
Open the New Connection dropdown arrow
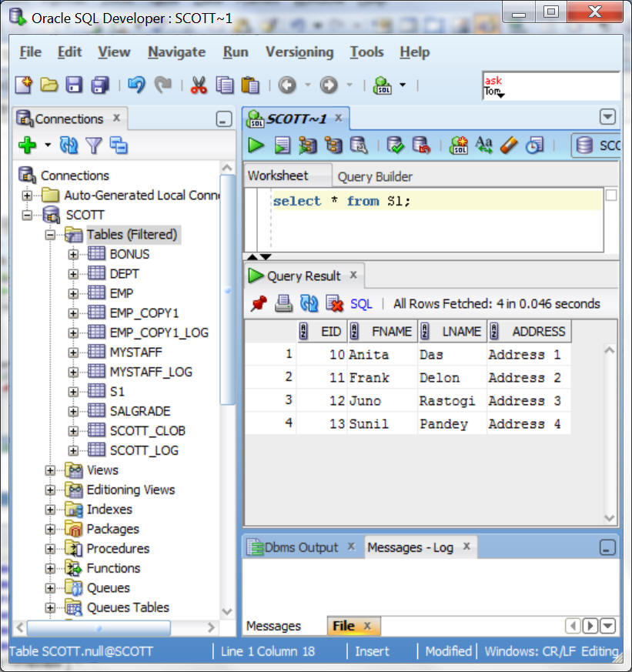pos(48,145)
